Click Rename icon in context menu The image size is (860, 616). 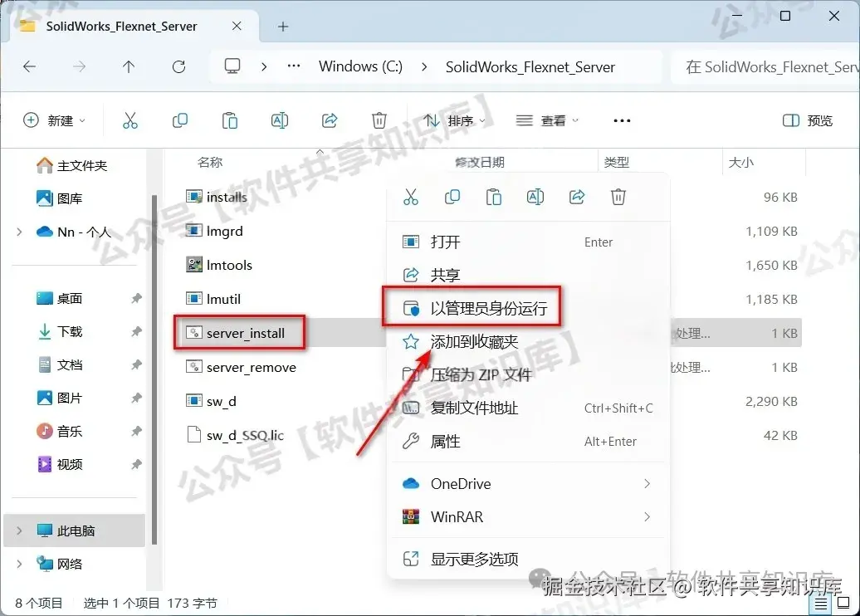535,197
